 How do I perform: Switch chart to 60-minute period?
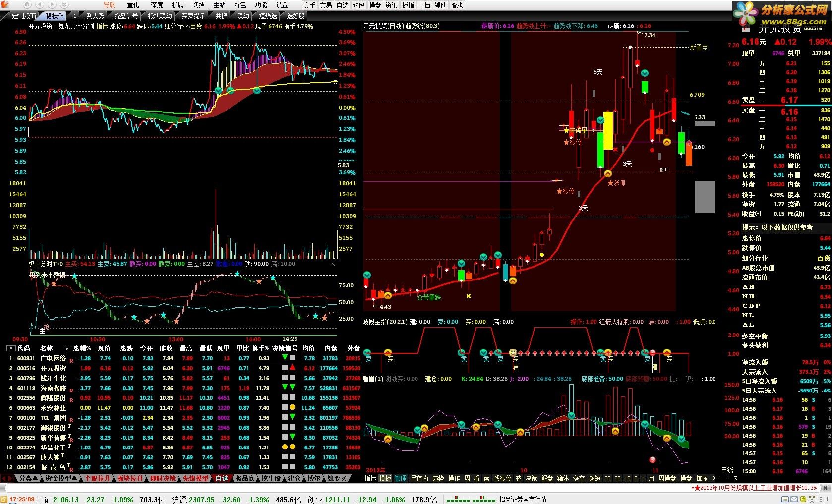click(607, 478)
